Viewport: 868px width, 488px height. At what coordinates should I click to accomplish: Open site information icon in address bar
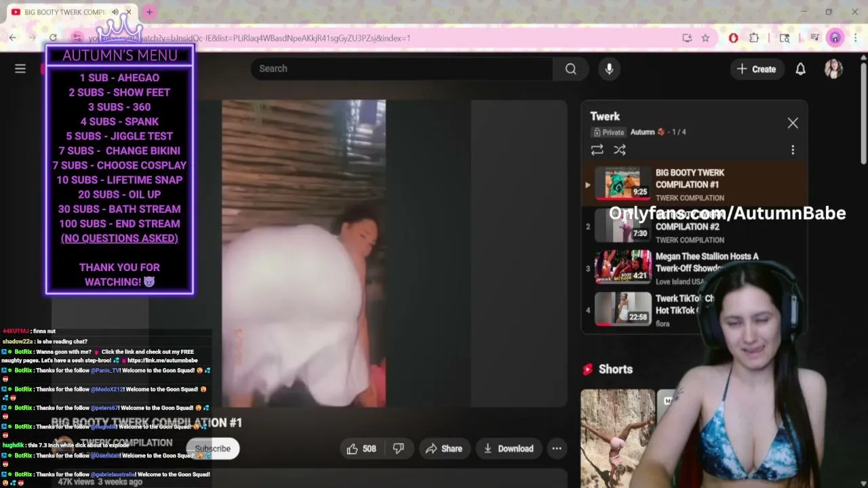point(77,38)
